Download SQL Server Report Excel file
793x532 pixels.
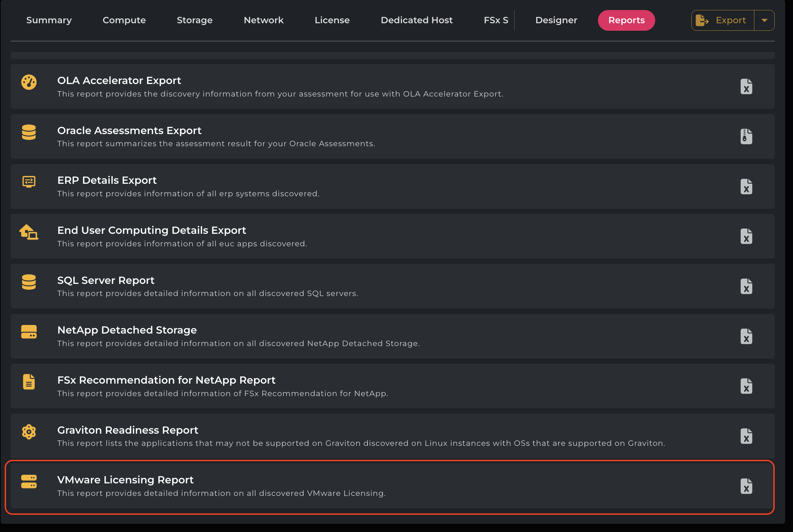tap(746, 286)
